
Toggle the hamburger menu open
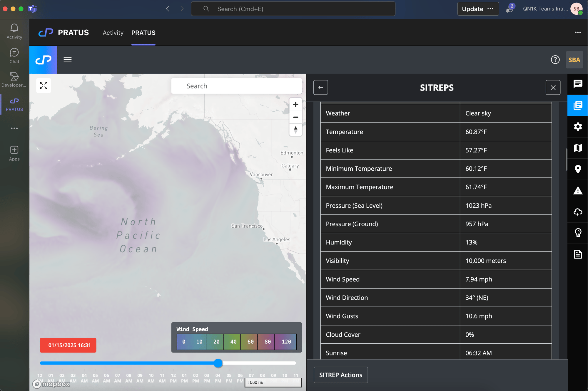(x=67, y=59)
